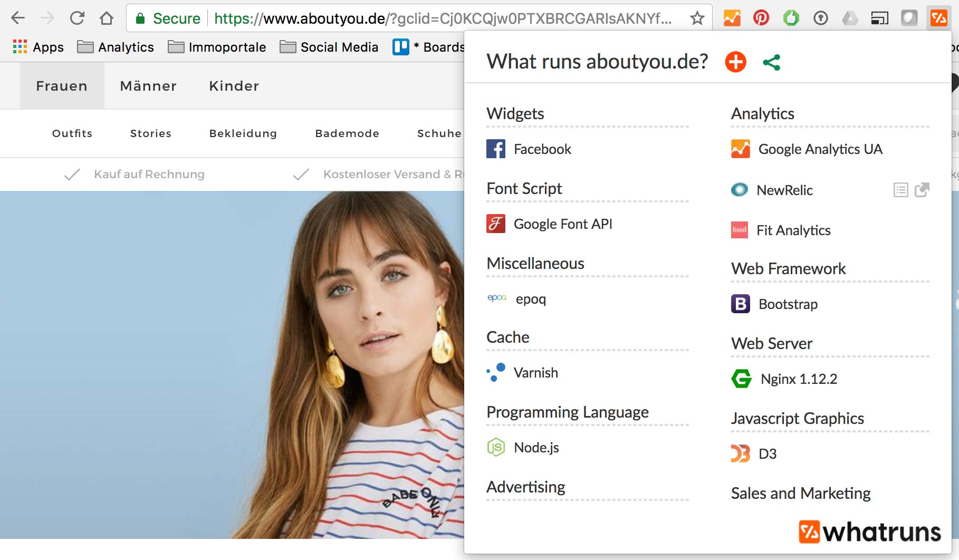
Task: Open Google Analytics extension icon in toolbar
Action: click(x=732, y=18)
